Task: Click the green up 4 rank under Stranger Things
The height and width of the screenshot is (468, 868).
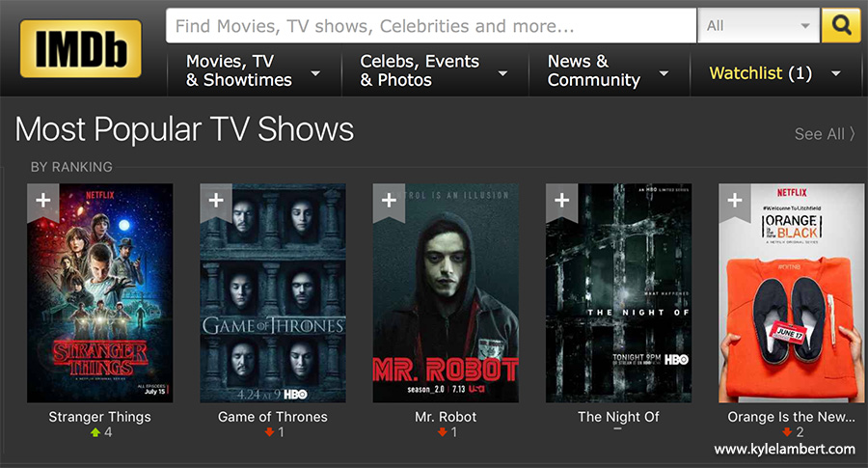Action: click(101, 432)
